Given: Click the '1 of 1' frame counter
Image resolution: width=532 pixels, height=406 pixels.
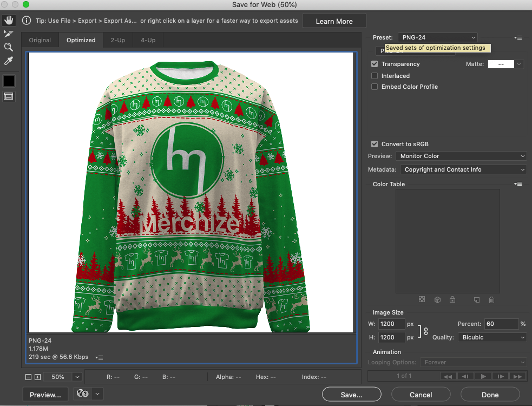Looking at the screenshot, I should pyautogui.click(x=404, y=376).
